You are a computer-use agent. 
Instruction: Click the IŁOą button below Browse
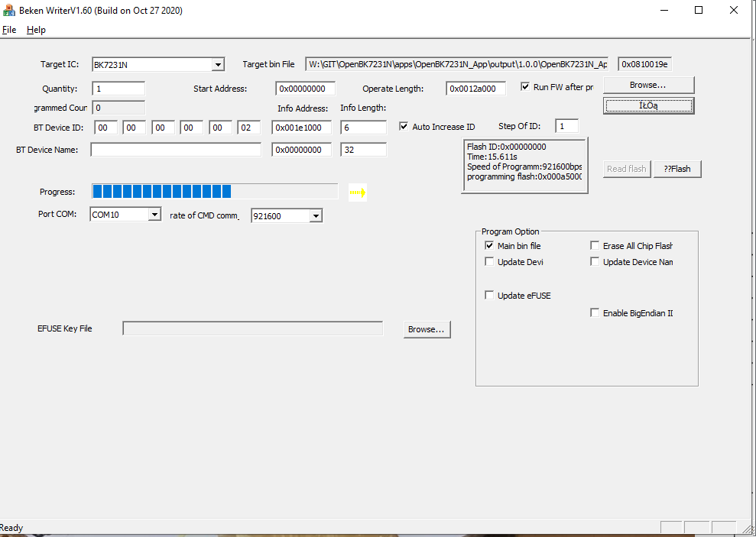click(648, 105)
